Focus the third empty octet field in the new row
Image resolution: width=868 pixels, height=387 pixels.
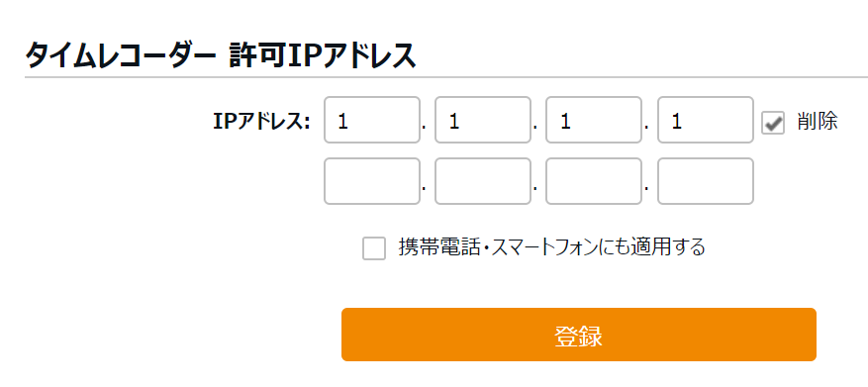[x=594, y=181]
